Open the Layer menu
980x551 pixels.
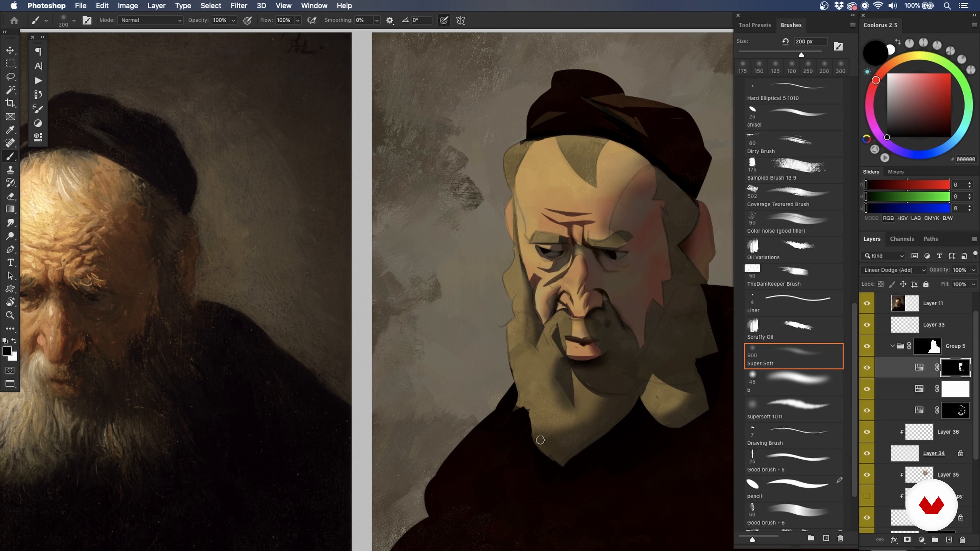pos(156,6)
